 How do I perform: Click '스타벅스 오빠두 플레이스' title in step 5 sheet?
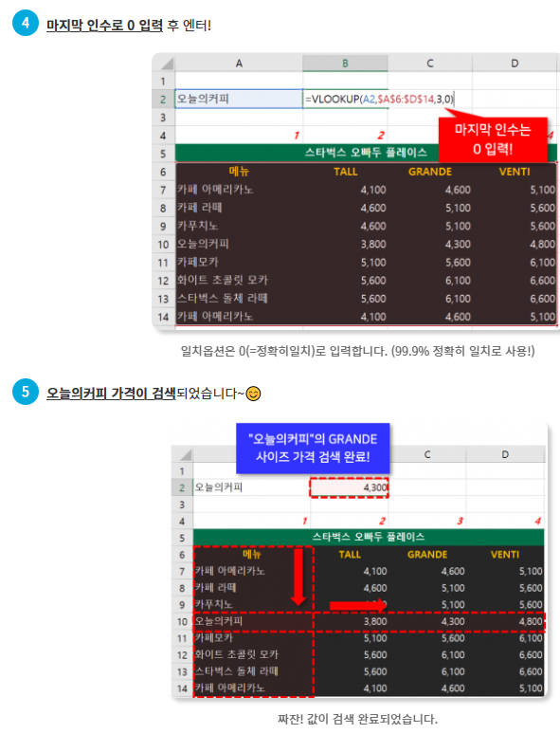tap(369, 537)
